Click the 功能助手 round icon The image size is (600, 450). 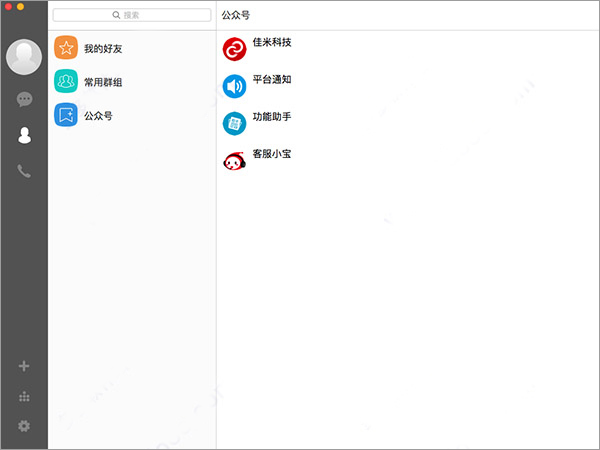234,123
